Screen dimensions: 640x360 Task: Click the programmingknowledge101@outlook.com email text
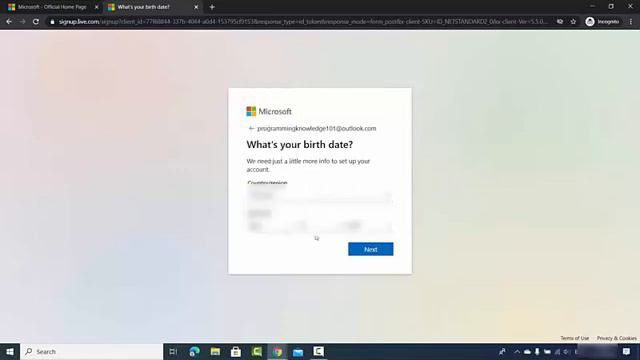(x=317, y=128)
